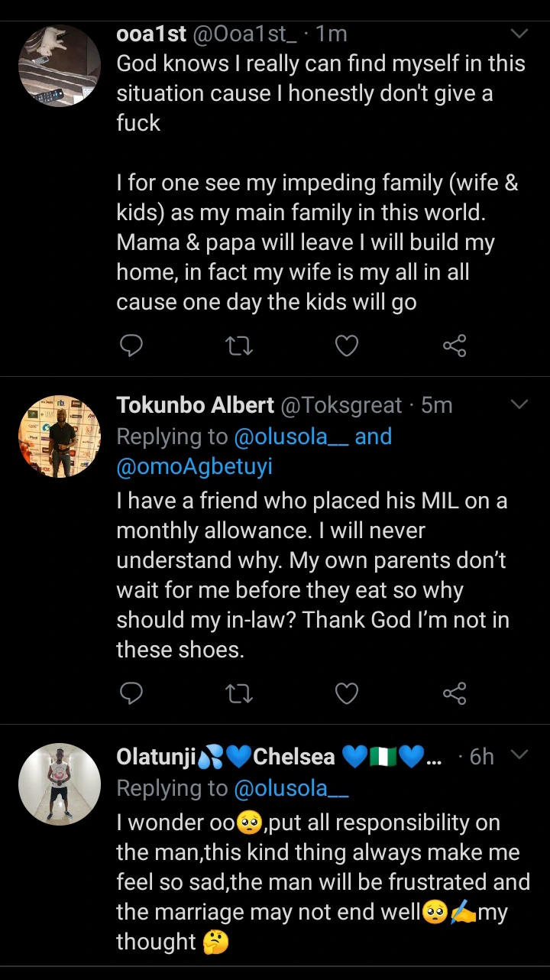Retweet Tokunbo Albert's MIL allowance tweet
The image size is (550, 980).
click(240, 693)
